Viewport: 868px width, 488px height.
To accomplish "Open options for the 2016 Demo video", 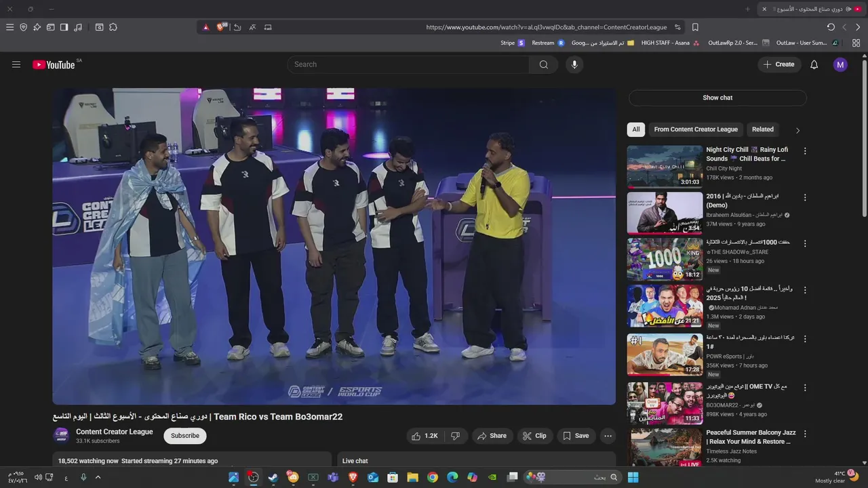I will point(805,198).
